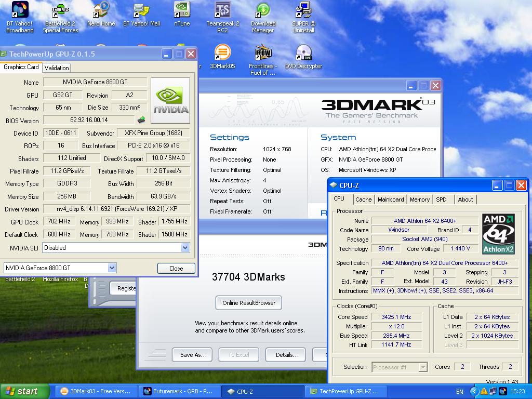Click Details button in 3DMark03 results
The image size is (532, 399).
point(286,355)
